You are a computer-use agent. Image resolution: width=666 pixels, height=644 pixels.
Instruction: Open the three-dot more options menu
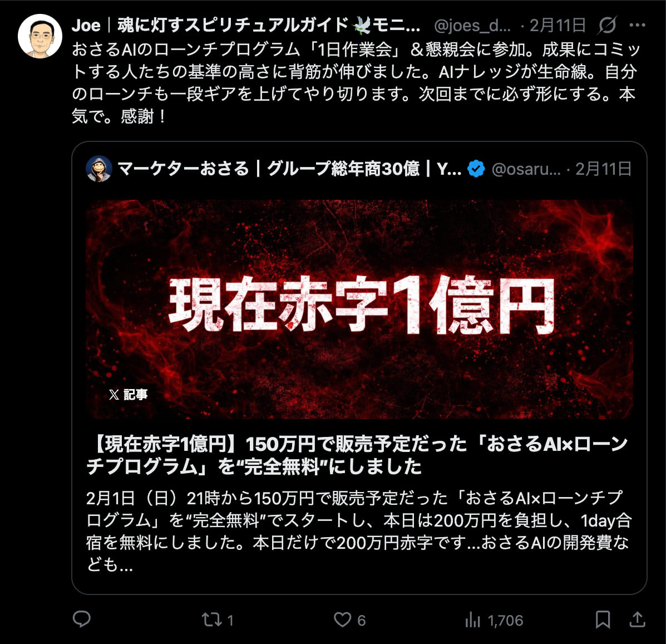(x=637, y=26)
